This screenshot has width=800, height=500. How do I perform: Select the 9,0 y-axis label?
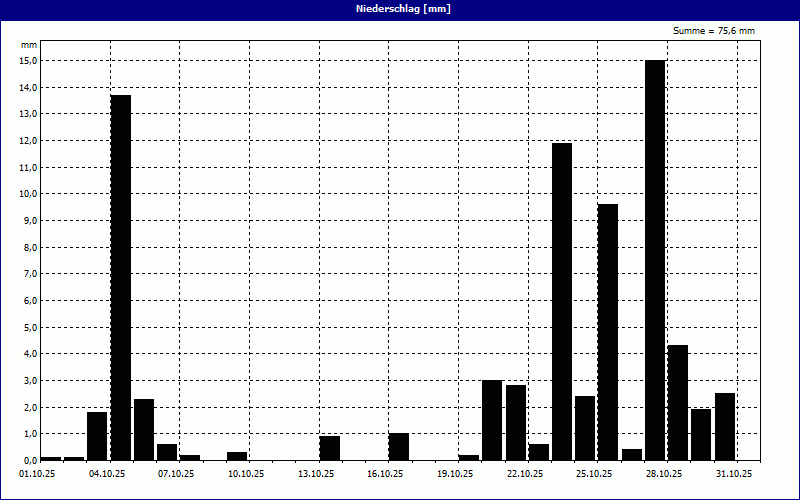pos(29,220)
